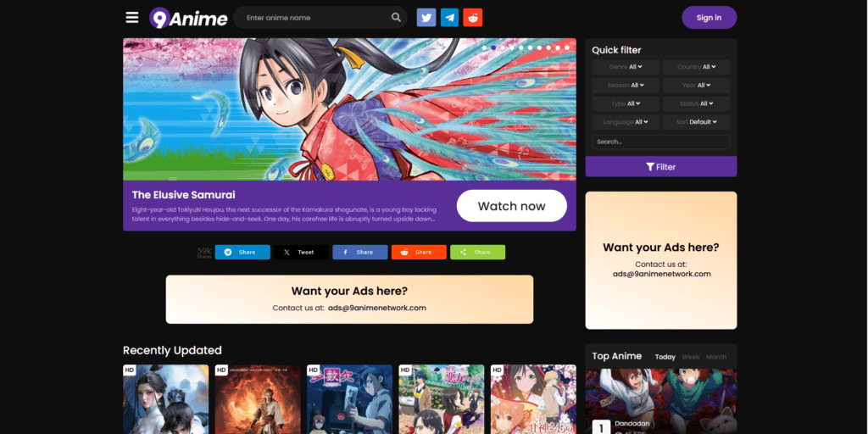
Task: Open the Dandadan top anime entry
Action: [661, 401]
